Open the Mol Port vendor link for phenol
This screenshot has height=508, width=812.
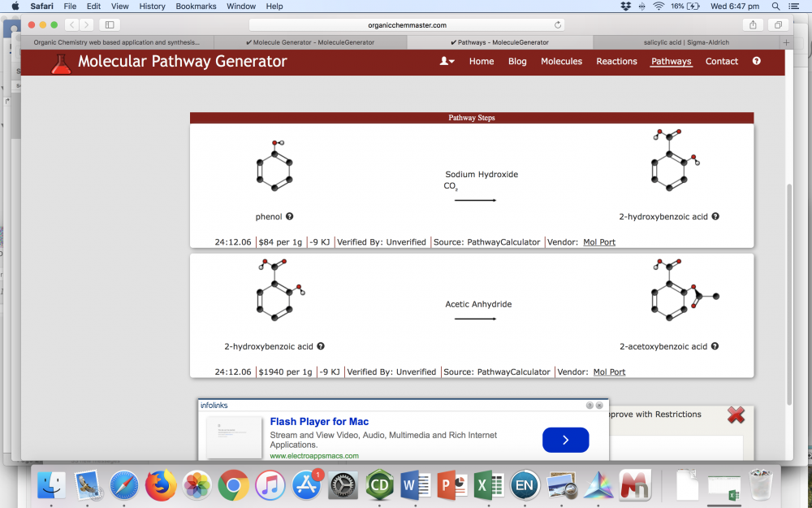(599, 242)
